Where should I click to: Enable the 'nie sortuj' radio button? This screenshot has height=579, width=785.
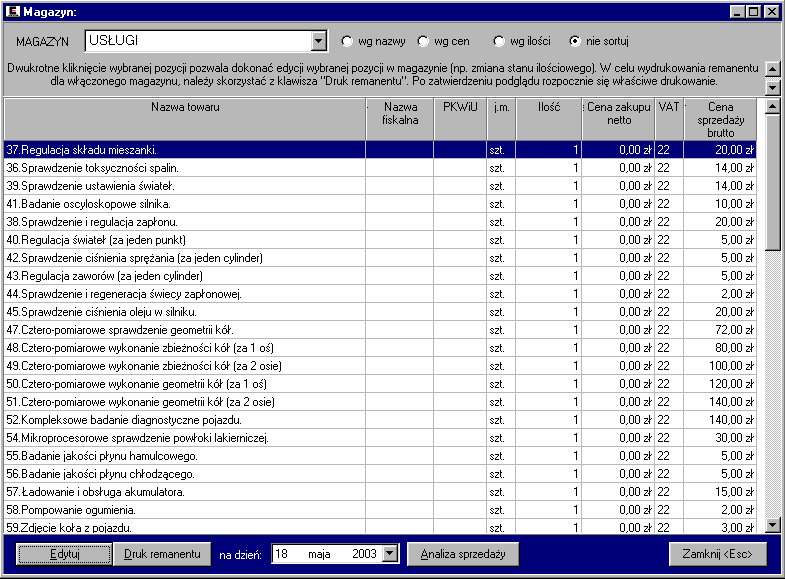pyautogui.click(x=575, y=42)
